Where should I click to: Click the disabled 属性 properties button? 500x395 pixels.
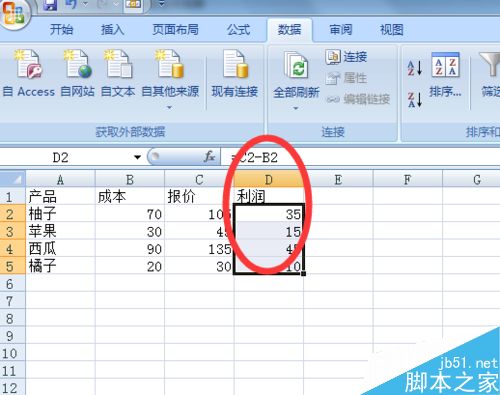pos(346,78)
